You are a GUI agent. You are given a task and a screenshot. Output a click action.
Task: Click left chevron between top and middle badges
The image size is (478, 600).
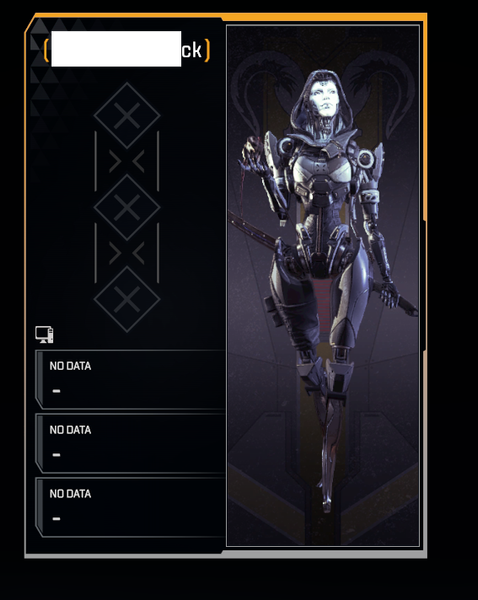coord(115,161)
